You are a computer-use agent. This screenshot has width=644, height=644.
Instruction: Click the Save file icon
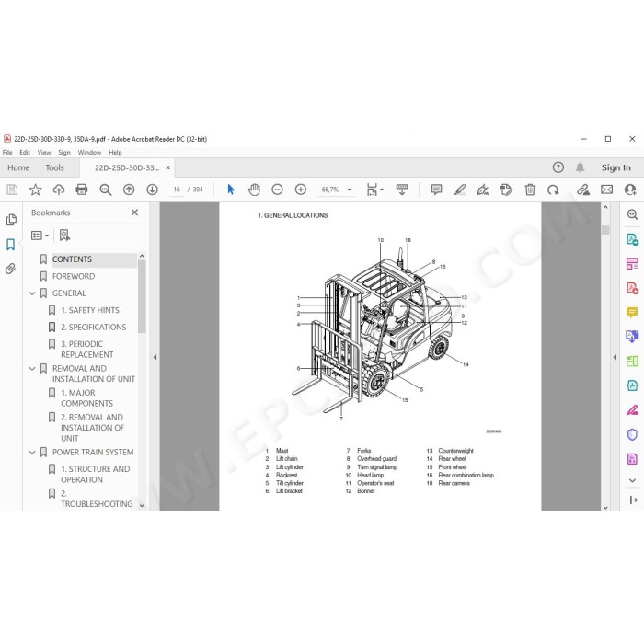pos(12,190)
